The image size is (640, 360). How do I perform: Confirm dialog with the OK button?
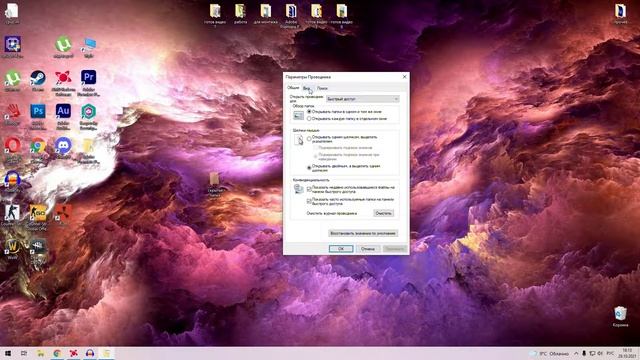[341, 249]
